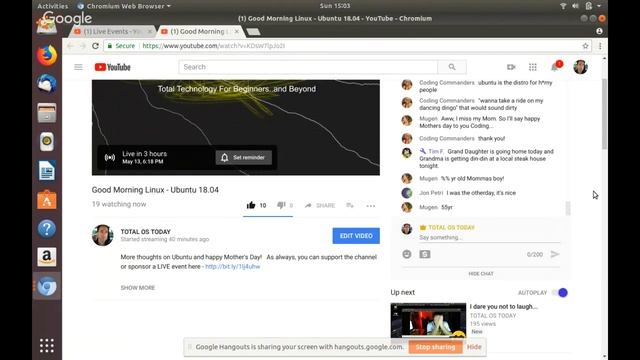Close the Live Events tab
This screenshot has width=640, height=360.
pyautogui.click(x=149, y=31)
